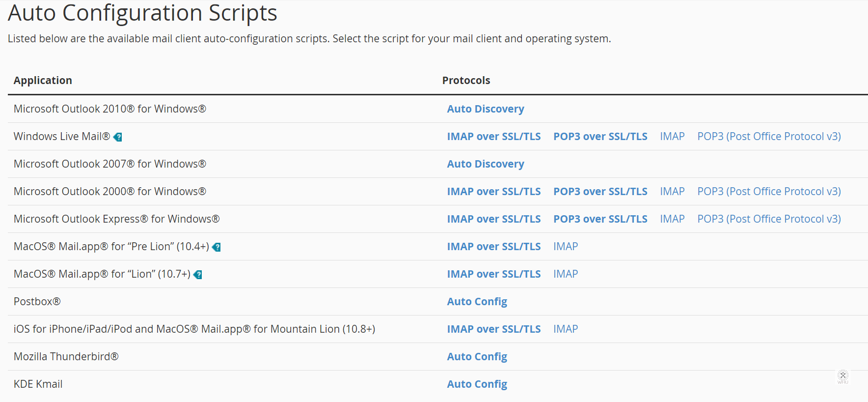The width and height of the screenshot is (868, 402).
Task: Select IMAP over SSL/TLS for Windows Live Mail
Action: pyautogui.click(x=494, y=137)
